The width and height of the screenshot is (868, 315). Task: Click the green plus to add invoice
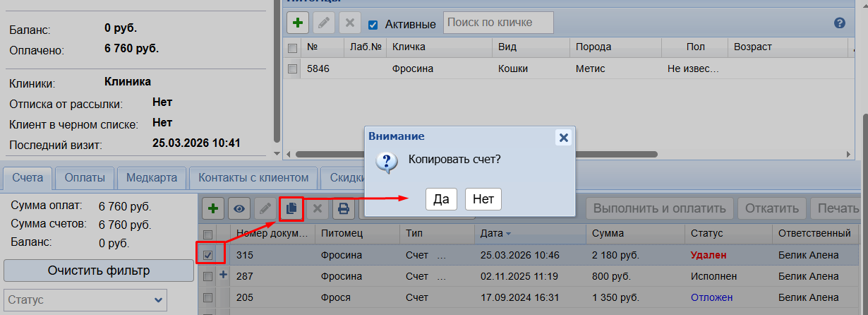pyautogui.click(x=214, y=208)
